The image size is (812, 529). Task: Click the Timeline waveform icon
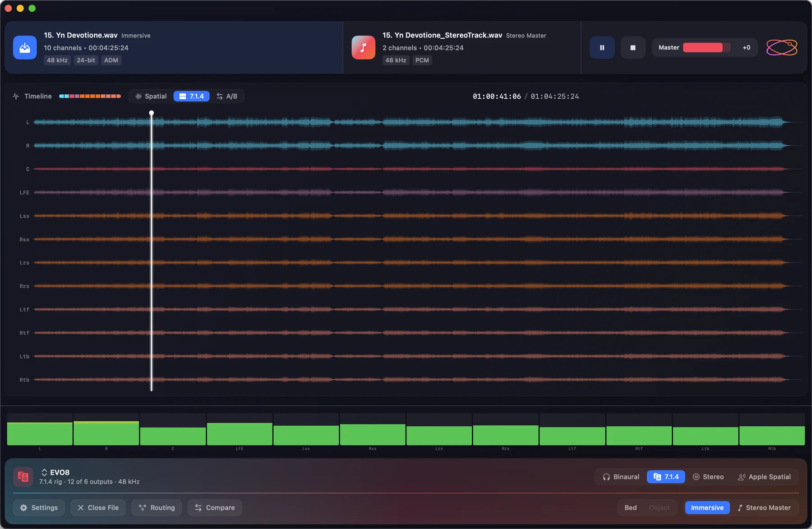tap(16, 96)
